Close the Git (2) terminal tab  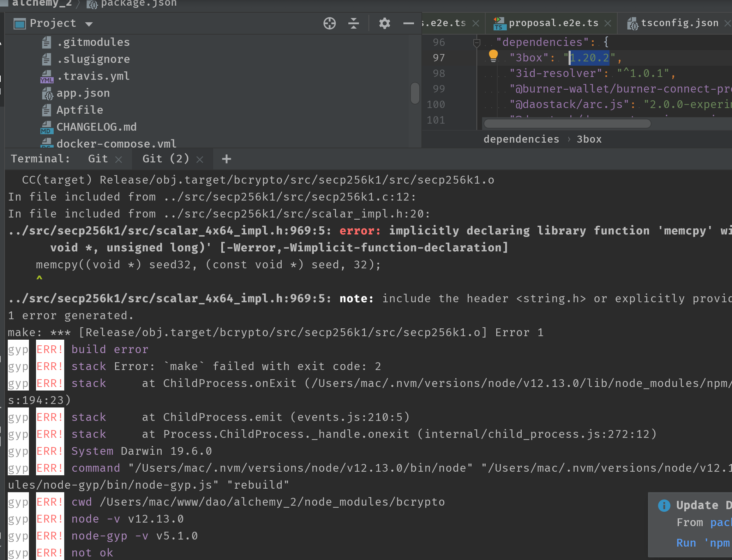[200, 160]
